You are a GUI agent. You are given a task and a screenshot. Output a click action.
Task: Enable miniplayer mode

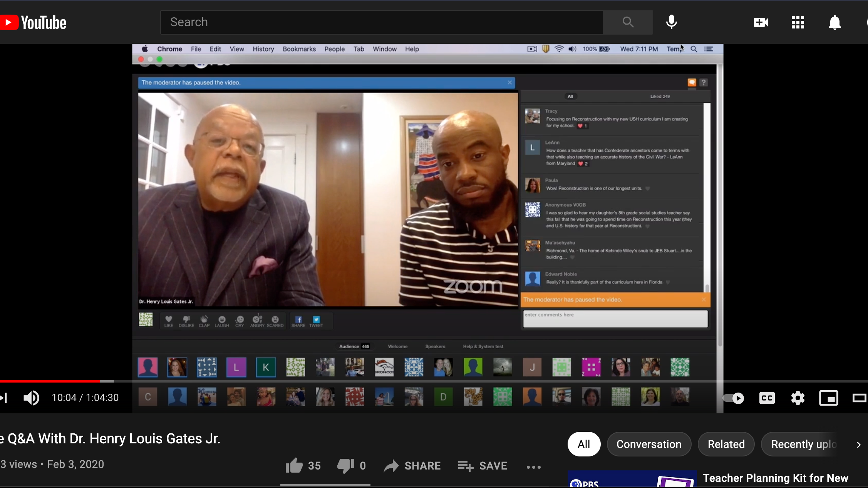tap(828, 398)
